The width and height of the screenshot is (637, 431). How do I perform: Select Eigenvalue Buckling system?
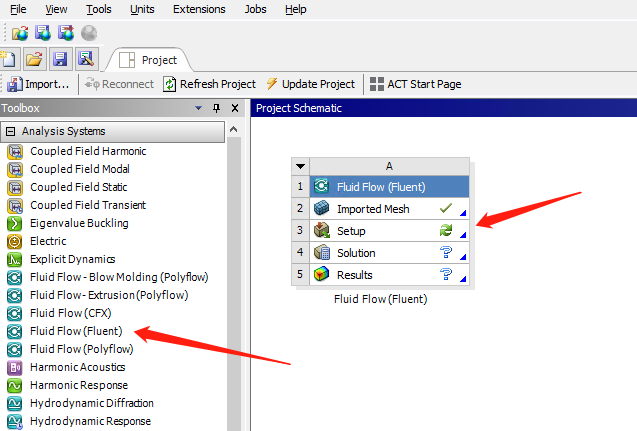67,223
